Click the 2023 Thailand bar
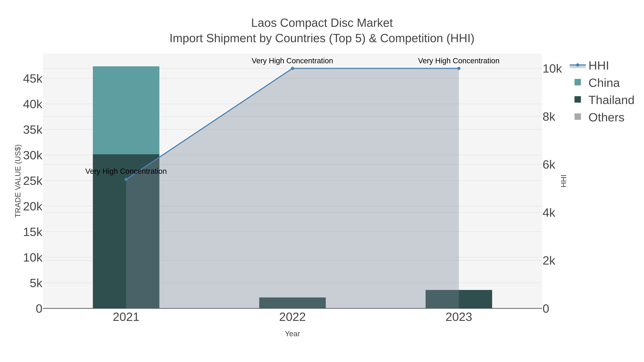Screen dimensions: 644x362 click(x=459, y=299)
